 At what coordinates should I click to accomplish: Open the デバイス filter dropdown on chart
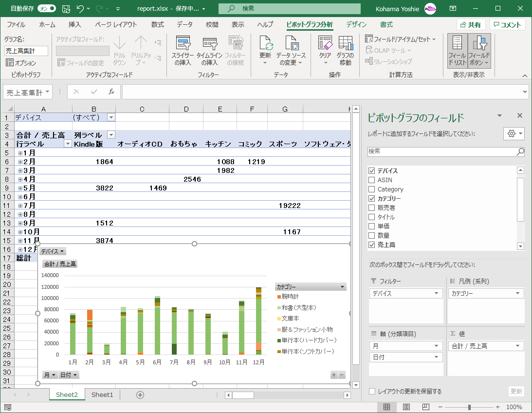pyautogui.click(x=53, y=252)
